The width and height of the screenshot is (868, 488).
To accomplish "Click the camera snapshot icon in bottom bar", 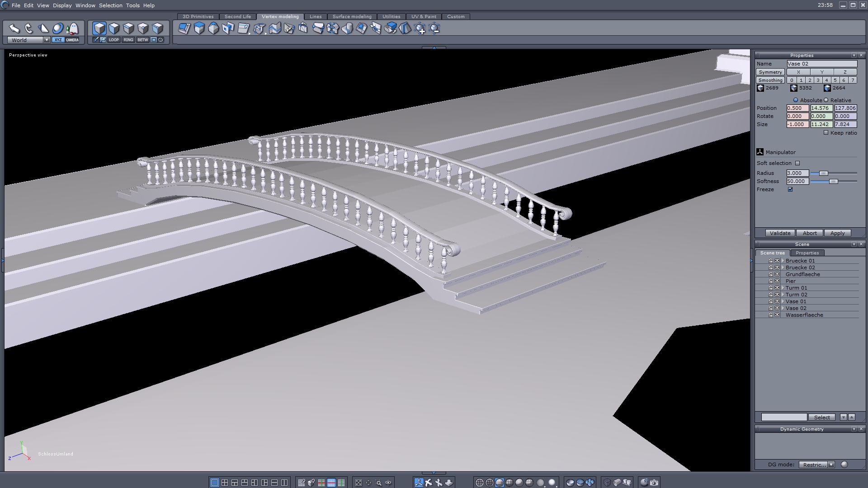I will tap(654, 483).
